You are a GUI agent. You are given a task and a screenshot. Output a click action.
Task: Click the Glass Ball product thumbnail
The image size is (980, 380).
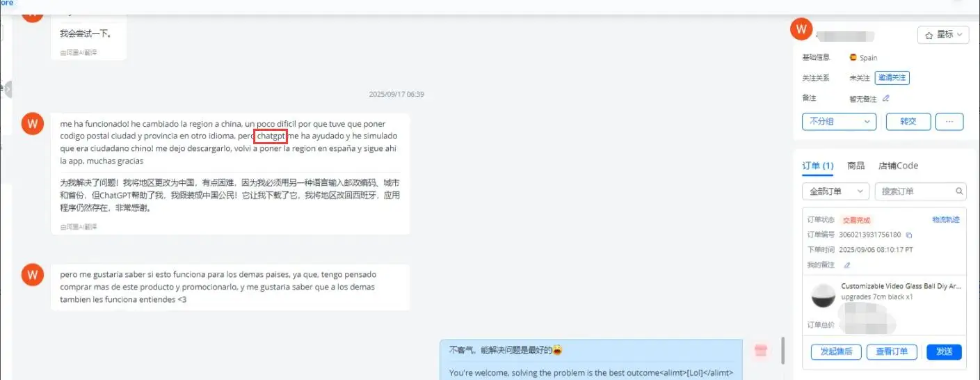click(824, 296)
